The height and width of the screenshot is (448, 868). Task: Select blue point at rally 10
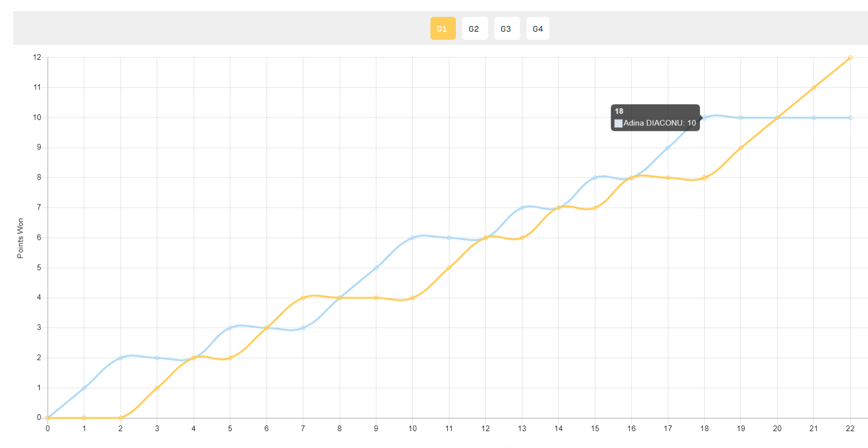(x=413, y=238)
